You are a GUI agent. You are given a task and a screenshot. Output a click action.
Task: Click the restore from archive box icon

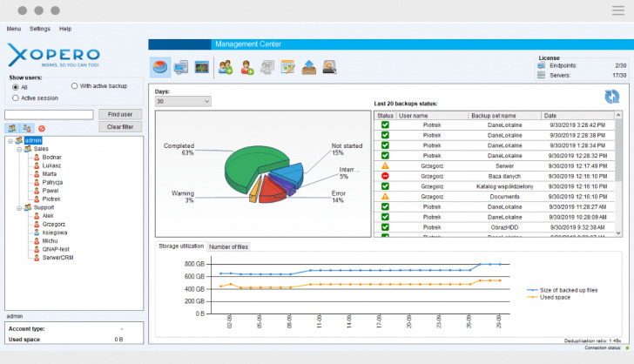click(x=309, y=66)
